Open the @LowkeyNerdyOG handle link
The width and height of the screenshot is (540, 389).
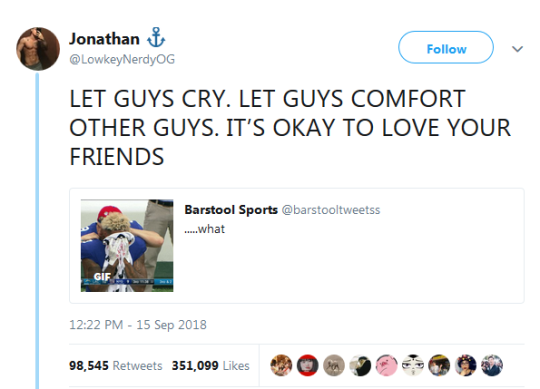[122, 59]
